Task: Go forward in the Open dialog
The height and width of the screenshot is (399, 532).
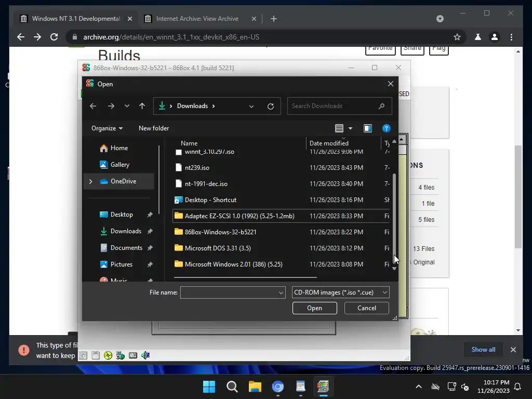Action: coord(111,106)
